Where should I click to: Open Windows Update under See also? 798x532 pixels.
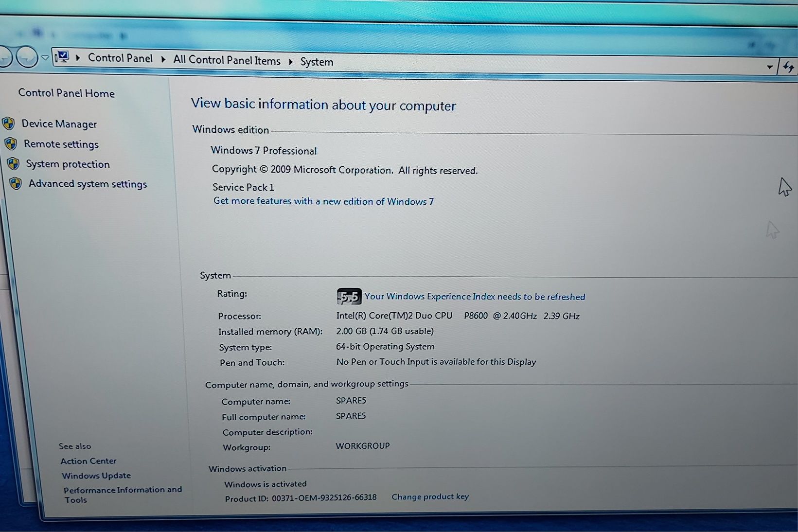coord(96,475)
